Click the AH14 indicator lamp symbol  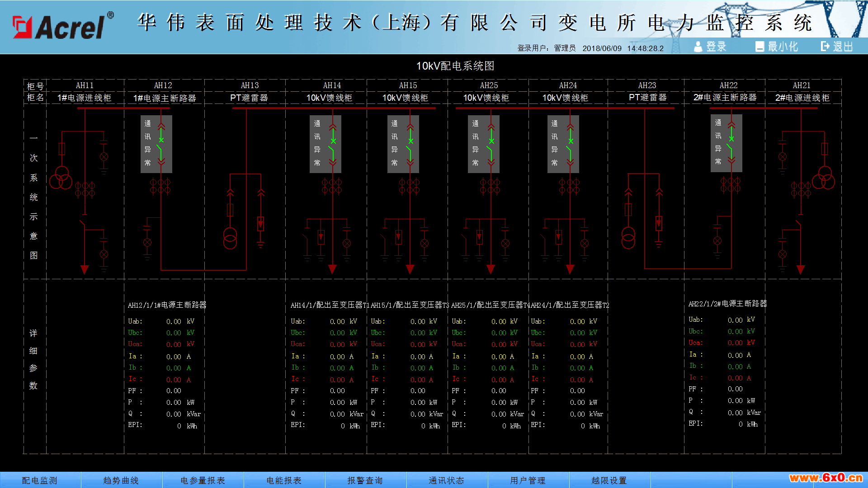tap(347, 244)
